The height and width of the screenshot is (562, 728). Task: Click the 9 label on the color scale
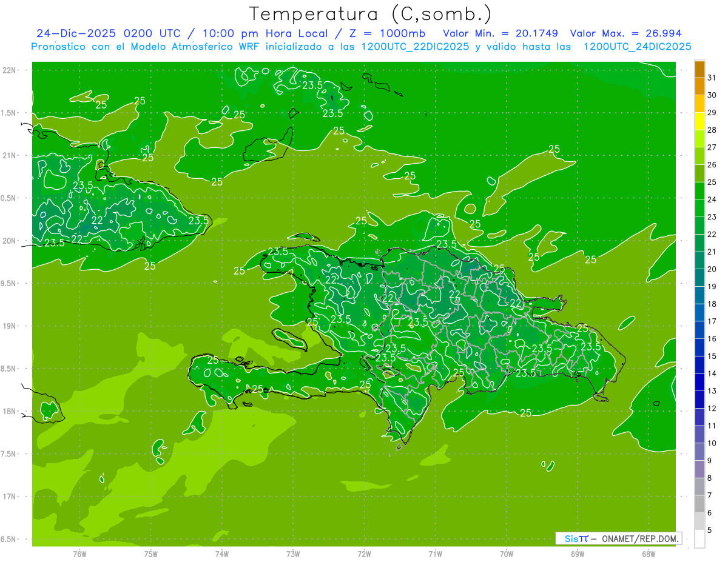tap(710, 461)
